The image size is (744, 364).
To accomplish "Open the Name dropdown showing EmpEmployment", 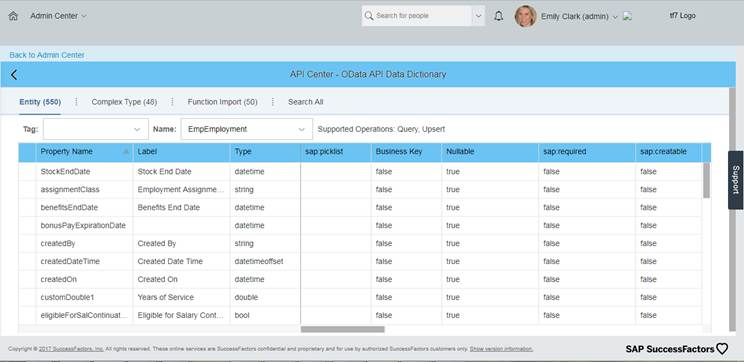I will point(247,129).
